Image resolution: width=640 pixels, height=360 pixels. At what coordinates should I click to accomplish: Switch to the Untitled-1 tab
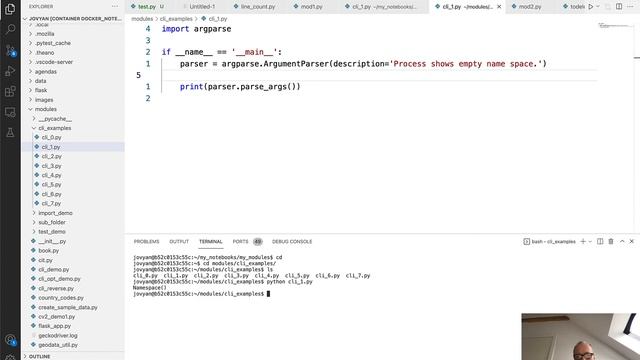pos(202,7)
